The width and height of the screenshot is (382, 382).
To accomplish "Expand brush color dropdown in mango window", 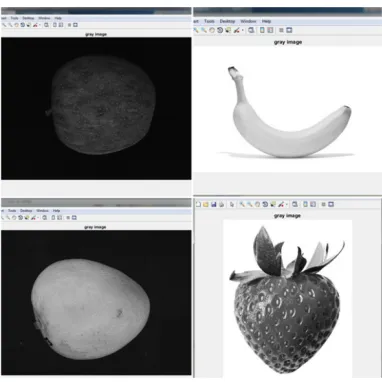I will 38,218.
